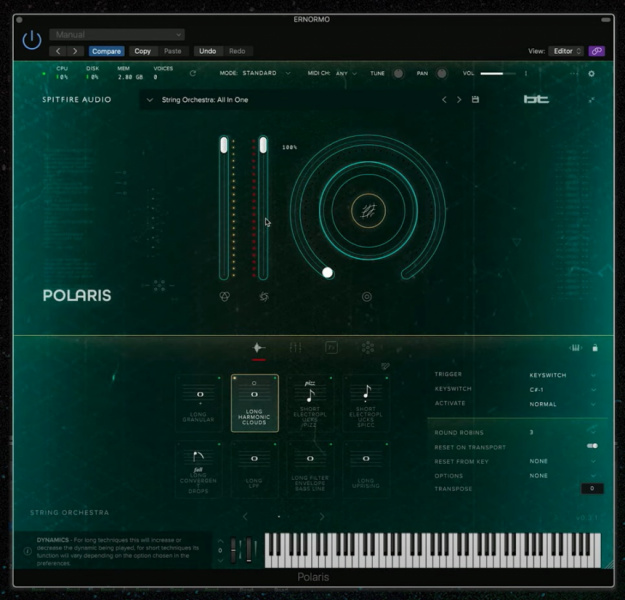Select the Long Harmonic Clouds technique

click(x=254, y=403)
